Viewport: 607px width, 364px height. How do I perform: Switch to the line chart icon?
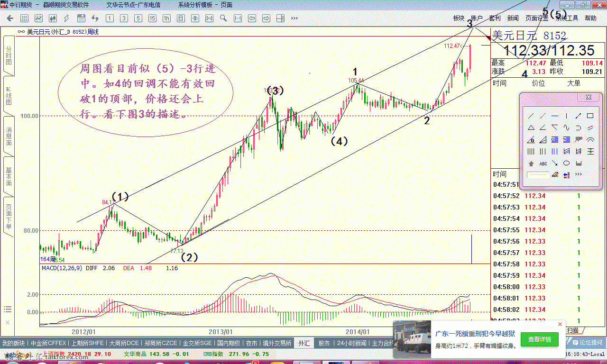tap(38, 18)
